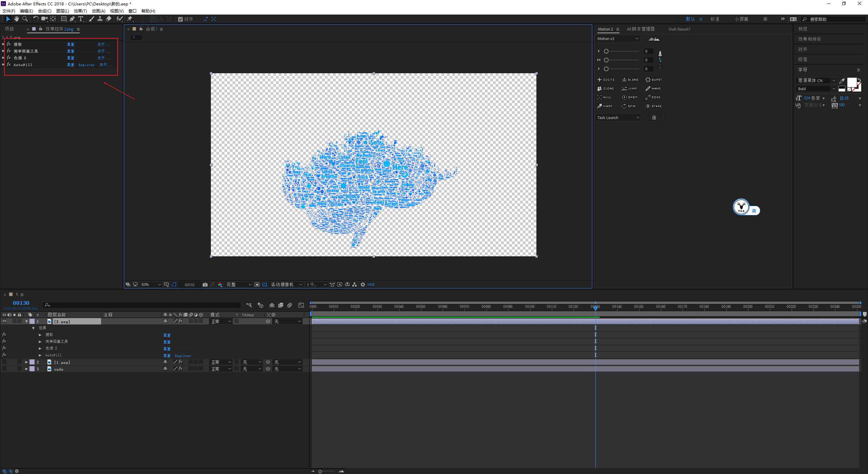Collapse the 效果 group in timeline
This screenshot has width=868, height=474.
click(33, 328)
